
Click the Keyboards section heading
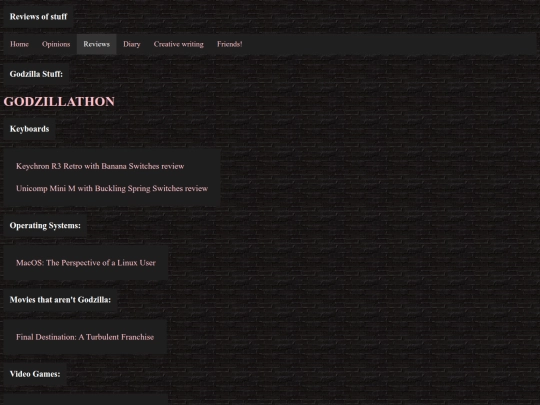(x=29, y=129)
